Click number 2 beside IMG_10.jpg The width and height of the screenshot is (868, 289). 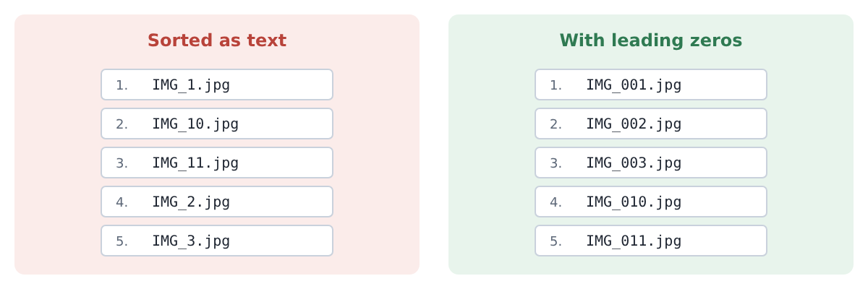[122, 124]
